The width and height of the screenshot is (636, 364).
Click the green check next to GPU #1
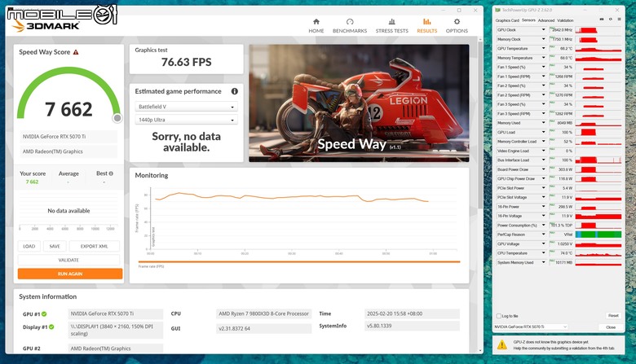pyautogui.click(x=44, y=314)
